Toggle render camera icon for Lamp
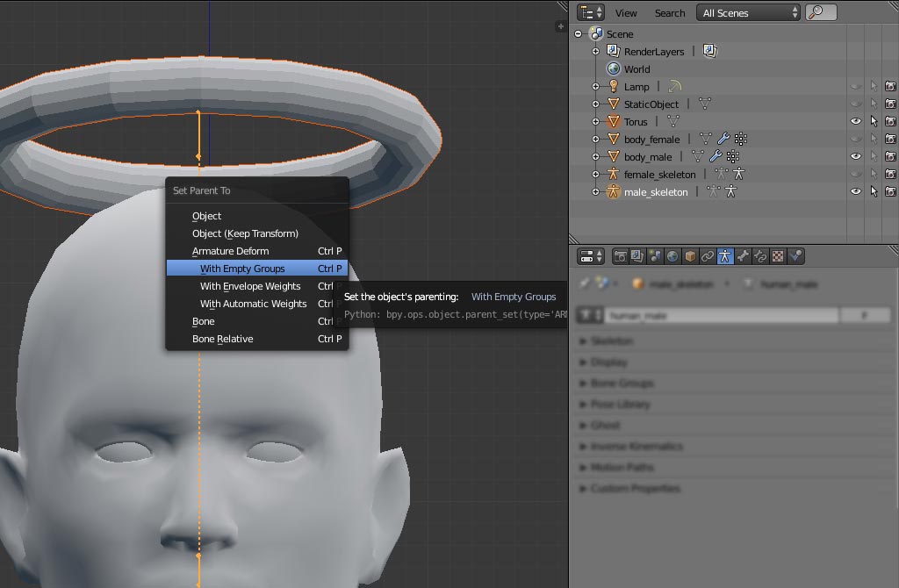This screenshot has height=588, width=899. 890,87
